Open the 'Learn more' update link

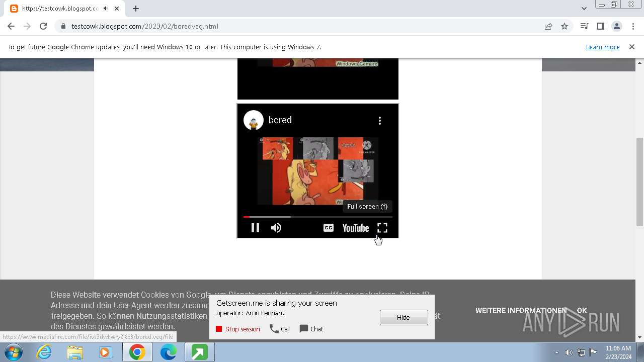(603, 47)
